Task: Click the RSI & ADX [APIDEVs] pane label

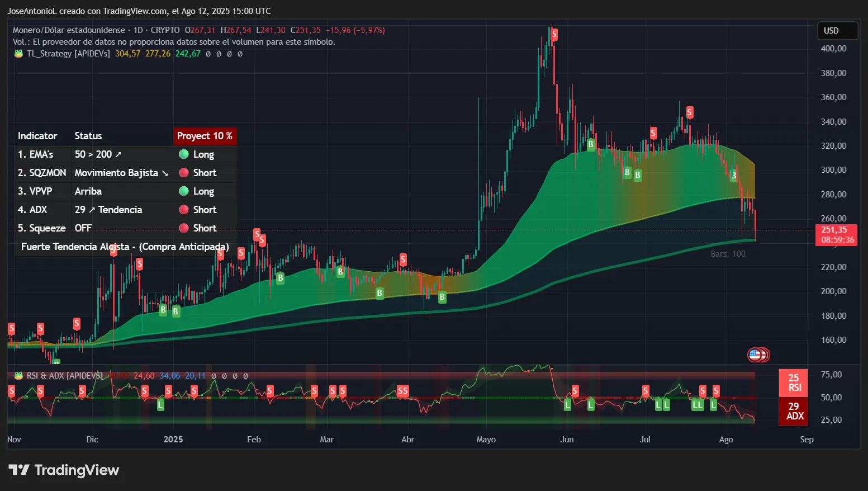Action: [64, 376]
